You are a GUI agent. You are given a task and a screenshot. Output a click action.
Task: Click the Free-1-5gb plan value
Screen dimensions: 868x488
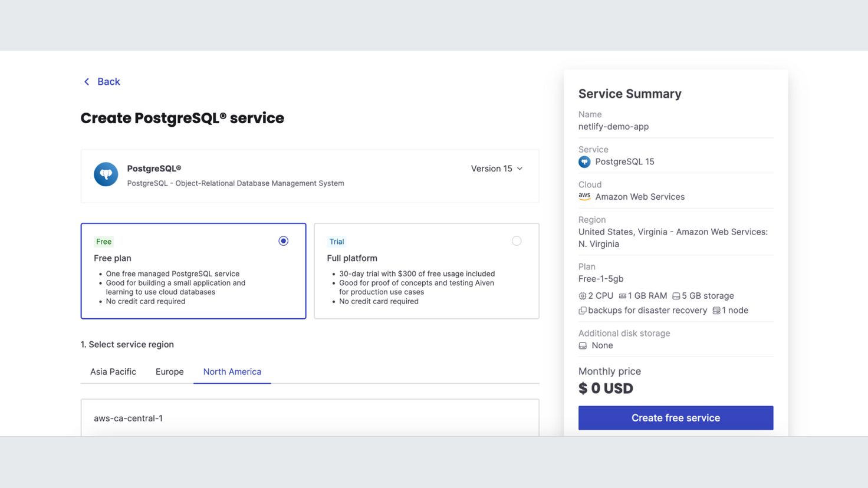(601, 279)
